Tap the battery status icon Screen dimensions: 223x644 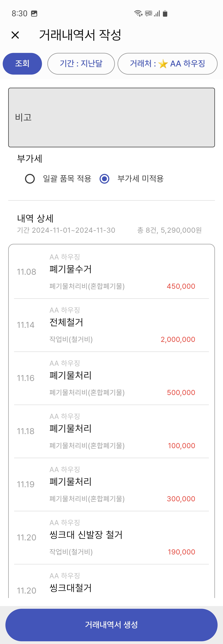click(165, 13)
